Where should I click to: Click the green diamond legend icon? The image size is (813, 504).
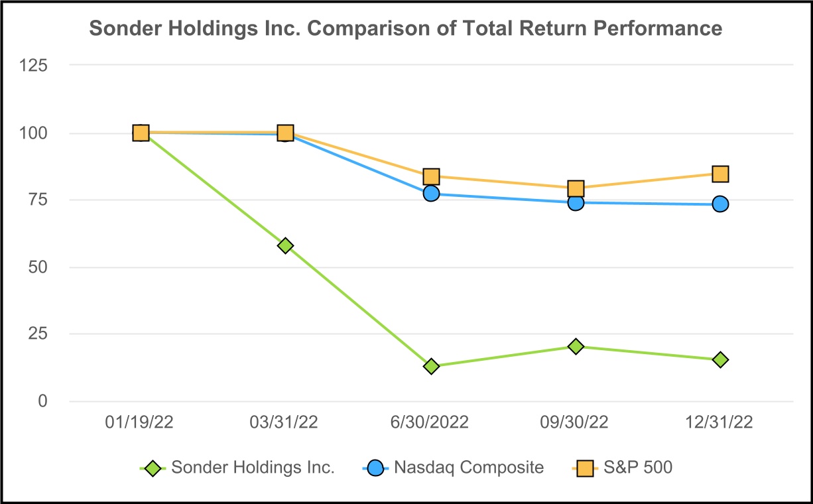[x=154, y=468]
